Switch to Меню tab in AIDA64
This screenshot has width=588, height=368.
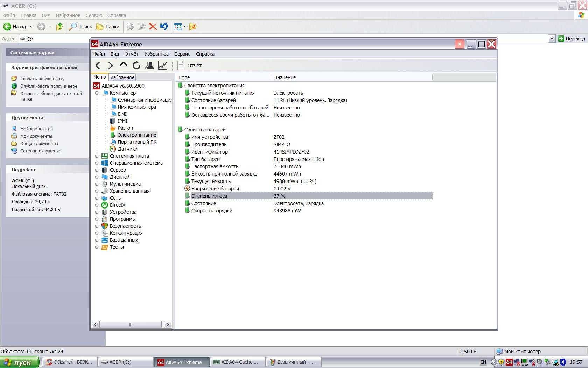tap(100, 77)
